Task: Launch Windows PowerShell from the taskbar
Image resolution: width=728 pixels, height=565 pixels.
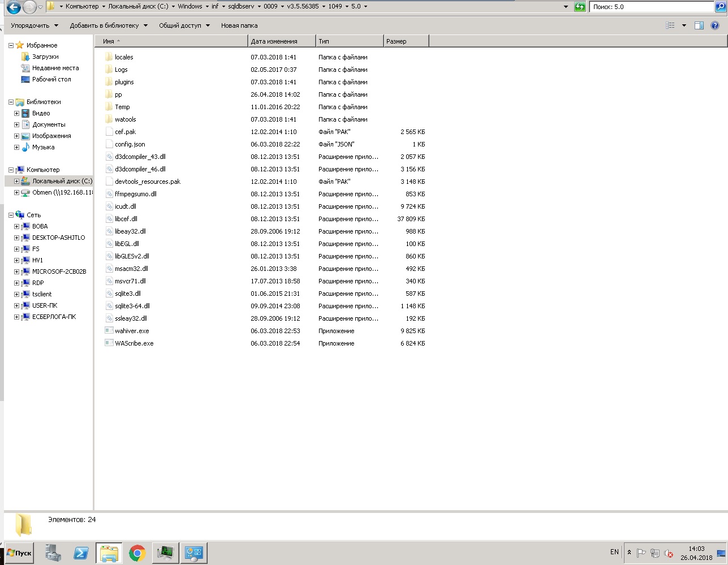Action: tap(81, 553)
